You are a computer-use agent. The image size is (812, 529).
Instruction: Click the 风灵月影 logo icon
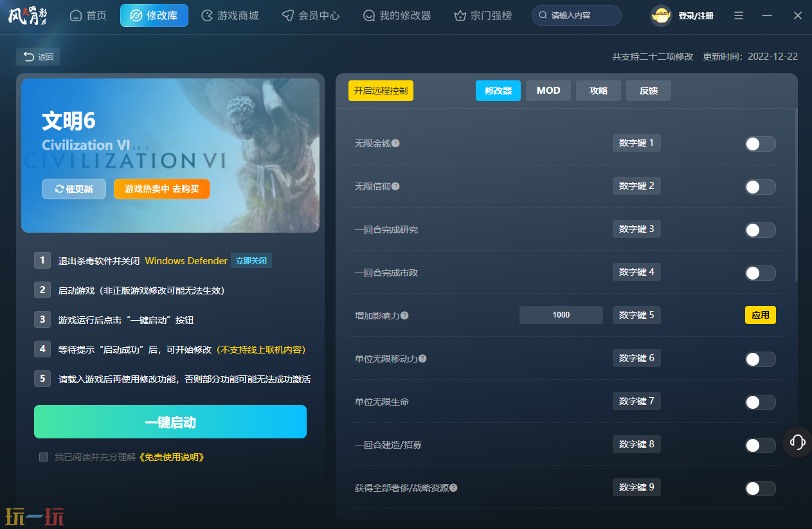click(x=28, y=15)
